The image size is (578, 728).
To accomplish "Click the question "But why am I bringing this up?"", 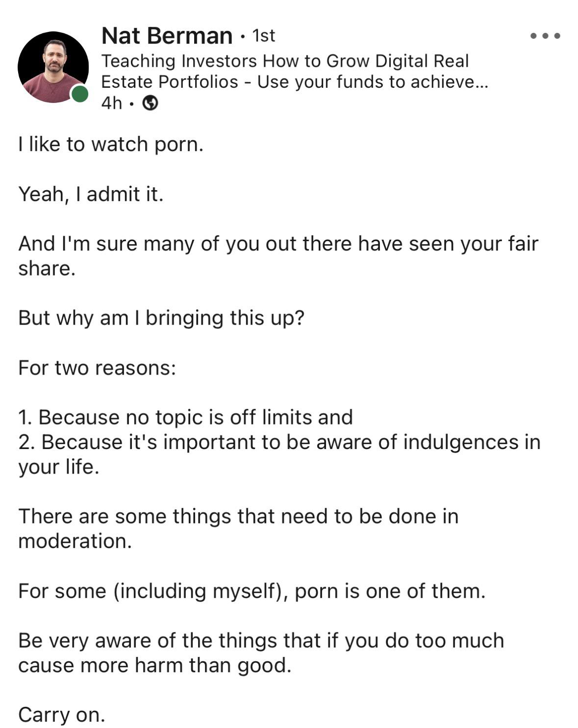I will coord(161,318).
